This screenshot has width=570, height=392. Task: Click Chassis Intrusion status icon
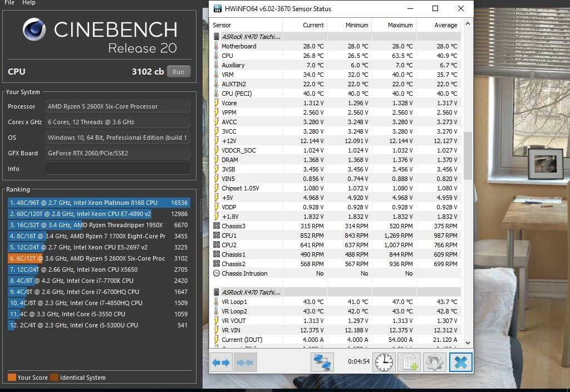(217, 273)
